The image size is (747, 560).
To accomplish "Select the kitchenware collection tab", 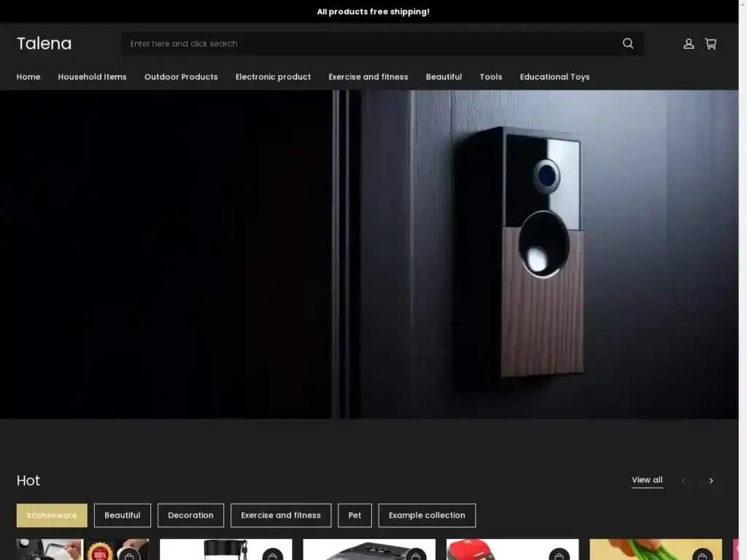I will click(52, 515).
